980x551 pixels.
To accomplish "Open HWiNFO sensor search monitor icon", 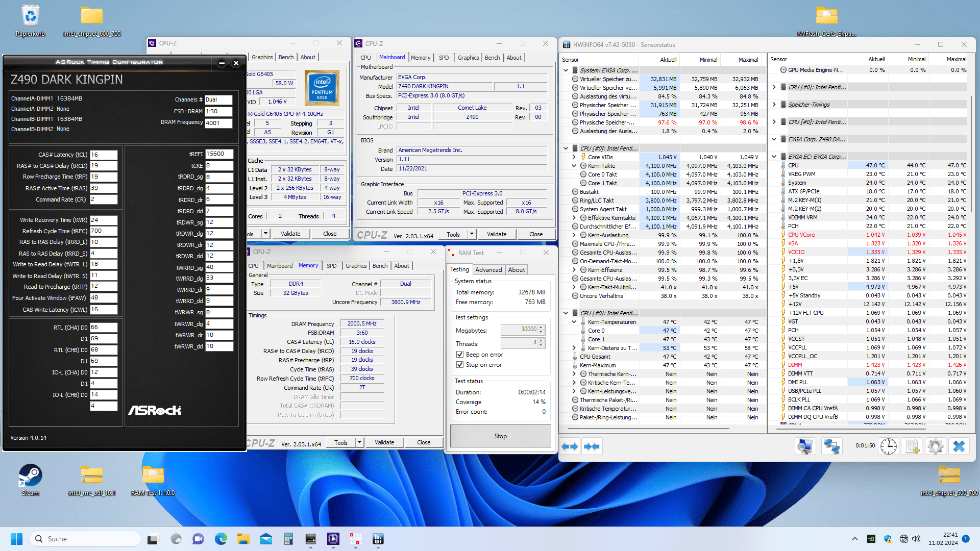I will [805, 446].
